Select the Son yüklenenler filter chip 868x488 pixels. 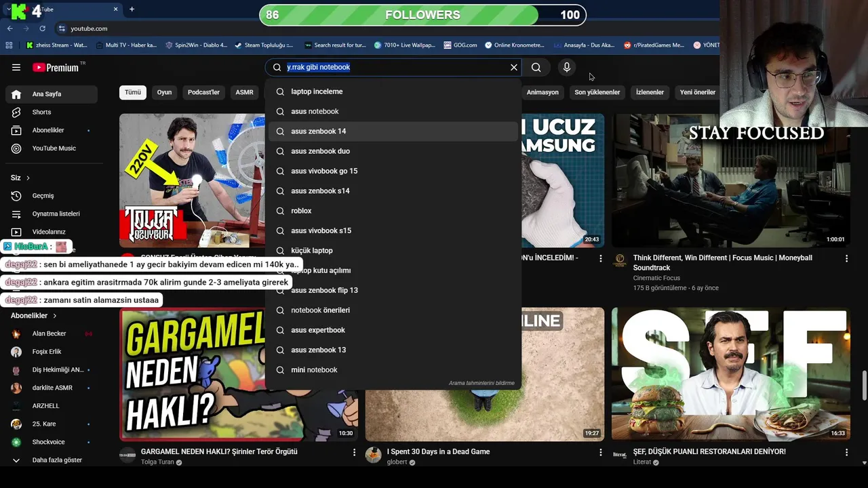click(x=597, y=92)
